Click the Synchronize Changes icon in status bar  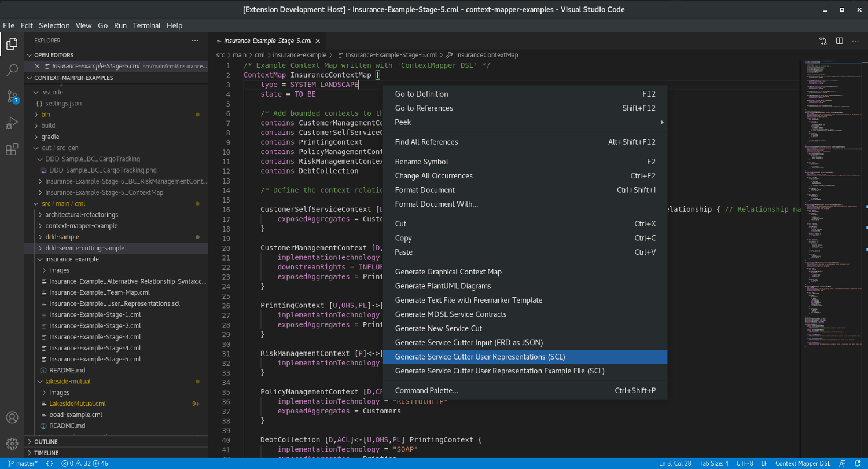click(x=50, y=463)
